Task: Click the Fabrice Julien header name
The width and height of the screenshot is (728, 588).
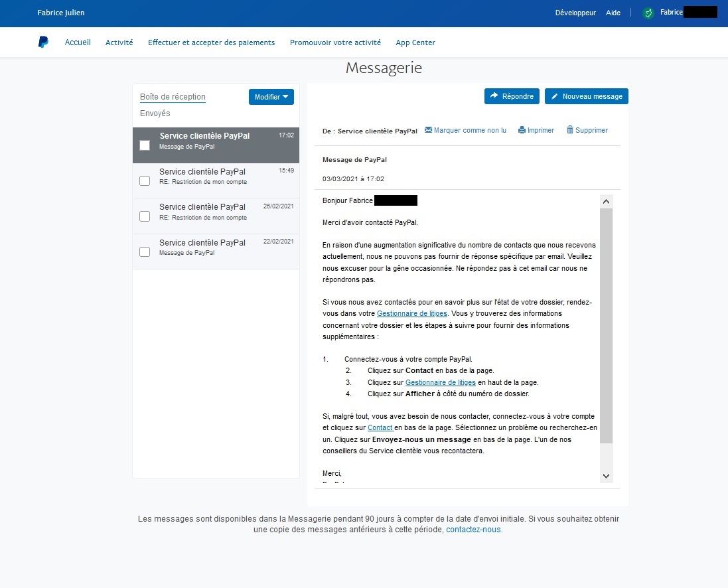Action: [61, 13]
